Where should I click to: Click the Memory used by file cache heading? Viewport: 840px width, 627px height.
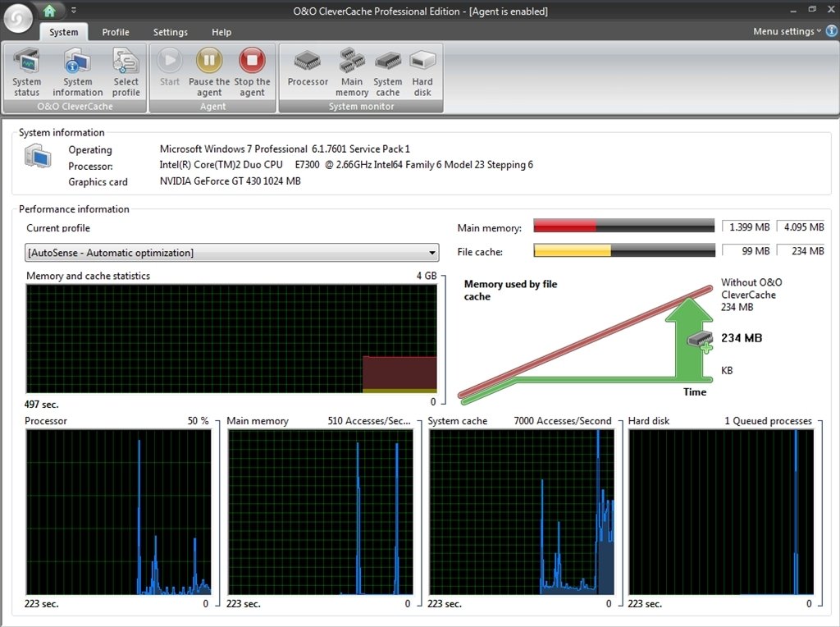click(510, 290)
